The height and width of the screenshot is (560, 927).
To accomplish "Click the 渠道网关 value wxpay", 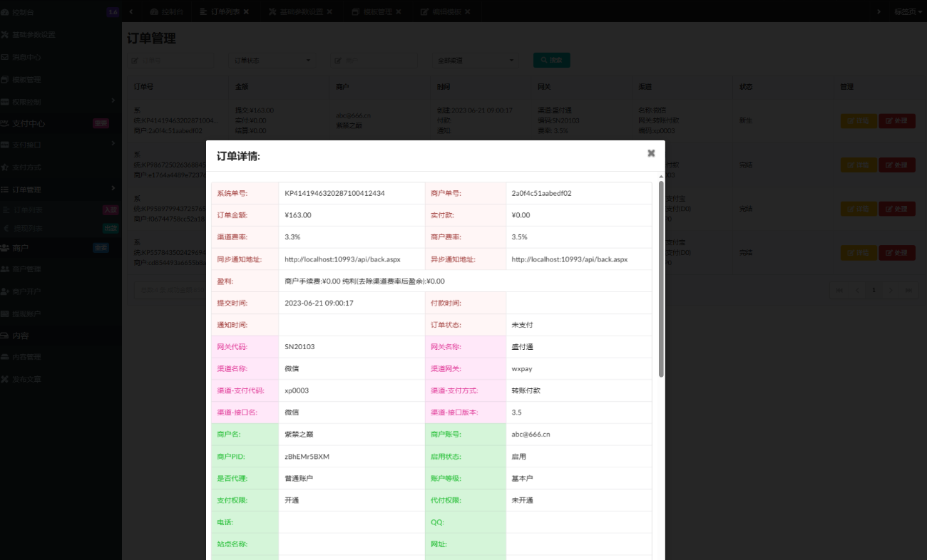I will [x=522, y=369].
